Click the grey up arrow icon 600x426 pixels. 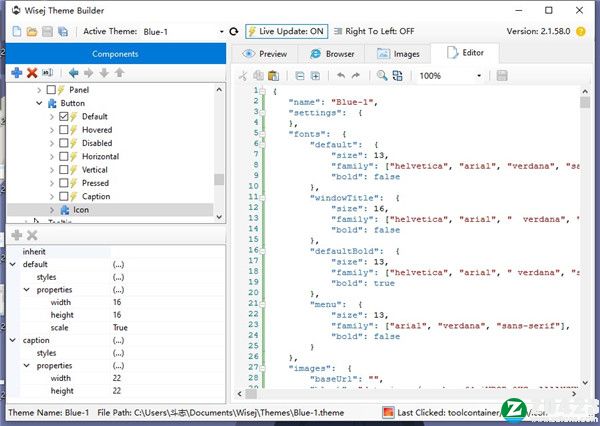tap(119, 72)
